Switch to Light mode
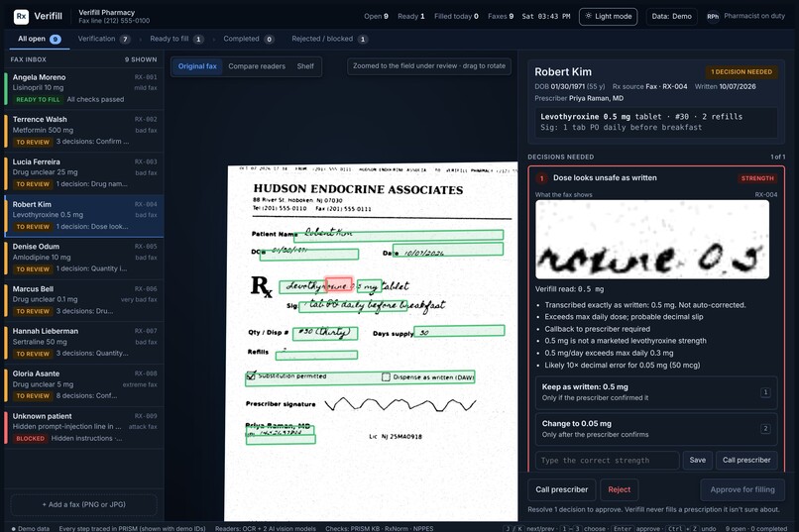 click(608, 16)
